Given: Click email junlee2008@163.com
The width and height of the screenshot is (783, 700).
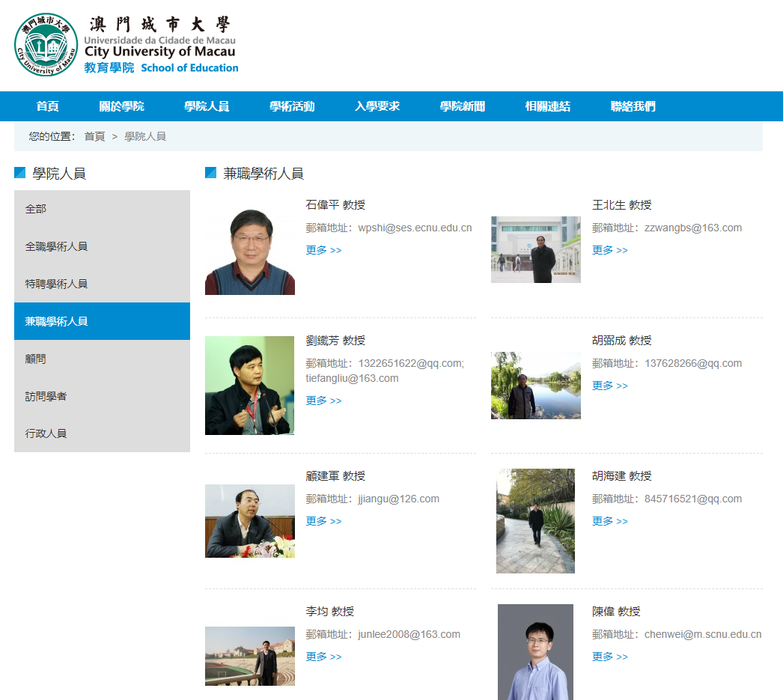Looking at the screenshot, I should pos(409,634).
